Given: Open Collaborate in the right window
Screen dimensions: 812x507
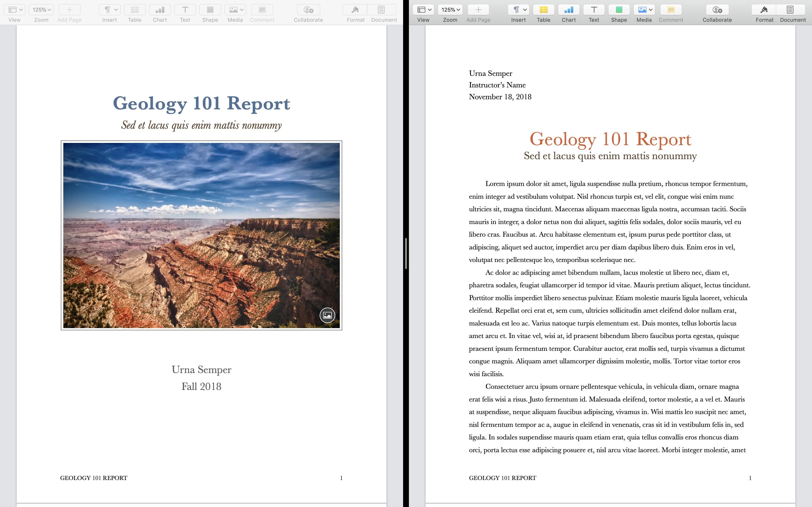Looking at the screenshot, I should coord(717,10).
